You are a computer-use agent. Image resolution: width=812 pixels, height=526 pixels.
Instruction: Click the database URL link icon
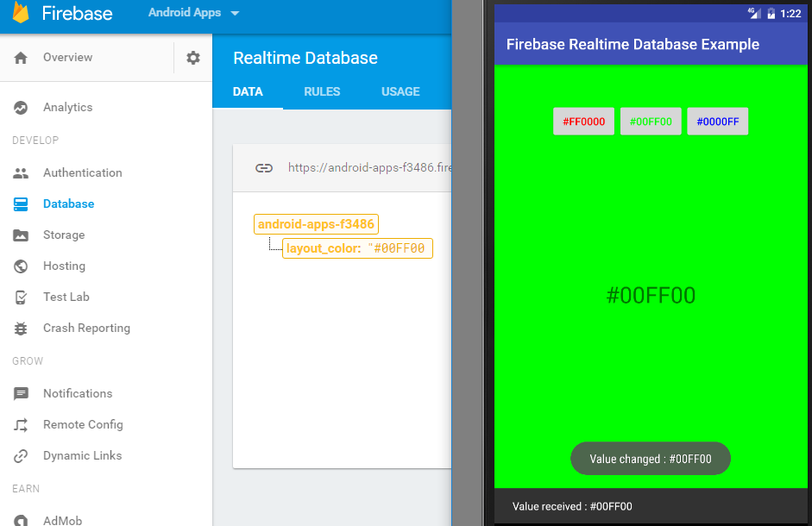[x=263, y=168]
